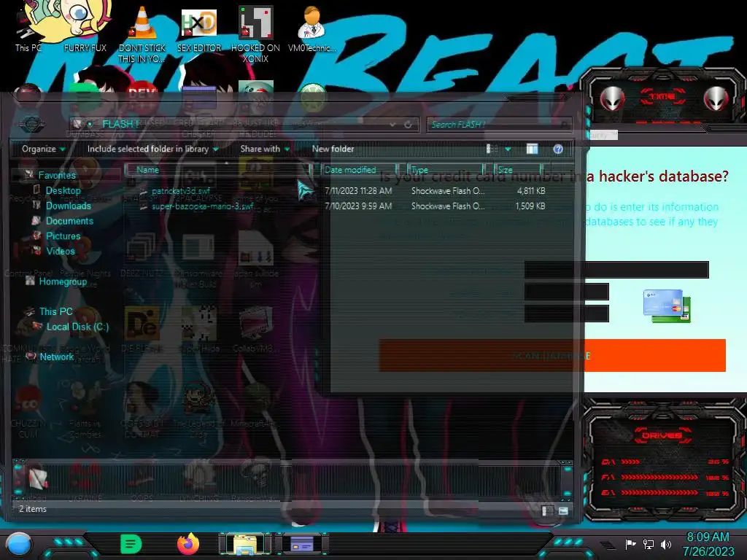Click the right alien head on TIME gadget
Viewport: 747px width, 560px height.
pyautogui.click(x=716, y=98)
